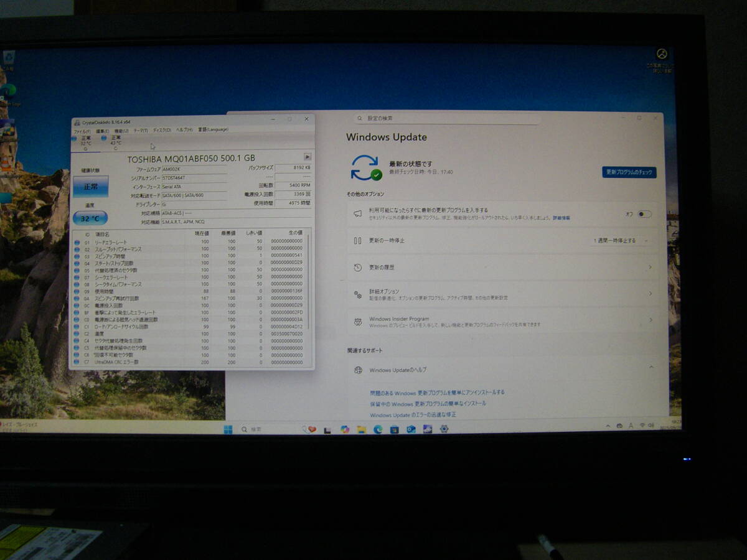Collapse the Windows Updateのヘルプ section
Screen dimensions: 747x560
click(x=651, y=368)
